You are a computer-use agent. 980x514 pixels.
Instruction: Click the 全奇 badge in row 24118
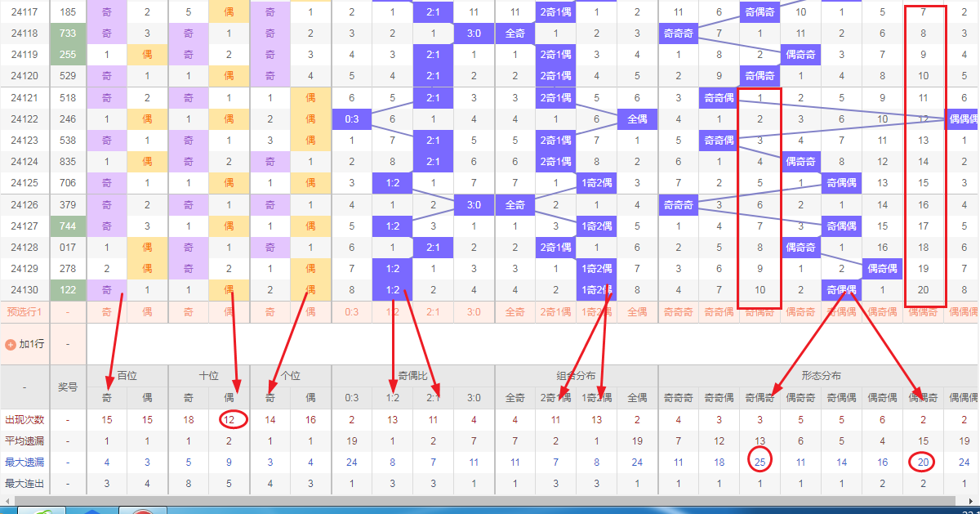pos(514,34)
